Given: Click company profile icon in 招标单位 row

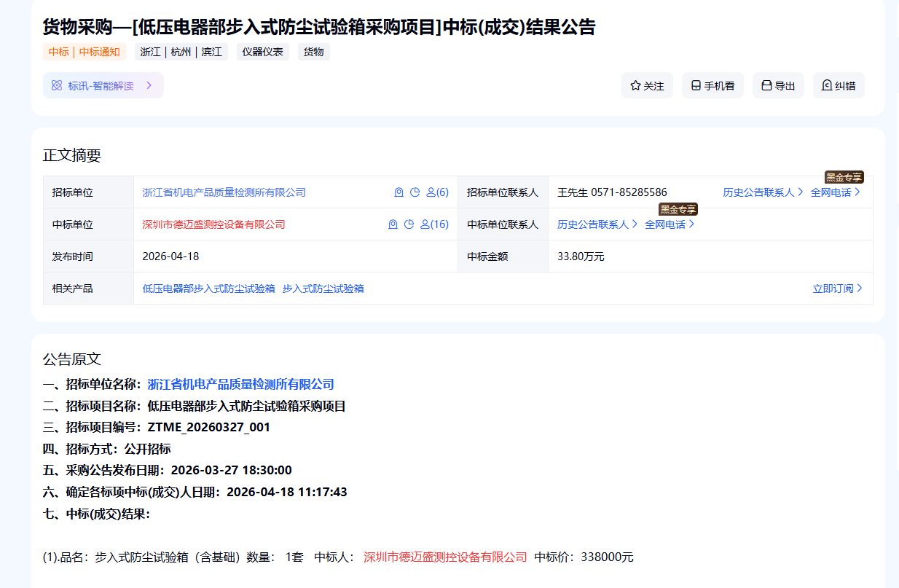Looking at the screenshot, I should [399, 192].
